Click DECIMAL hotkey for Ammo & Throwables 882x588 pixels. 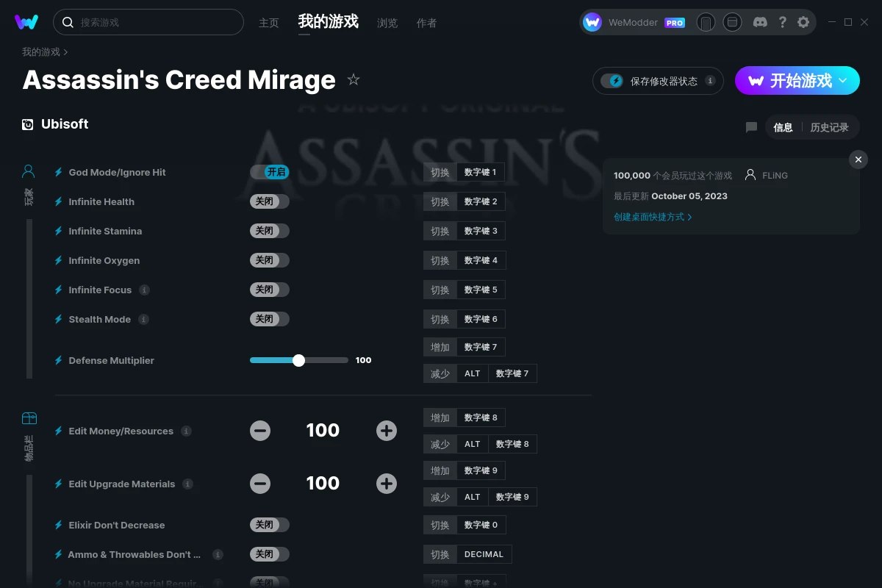point(484,554)
